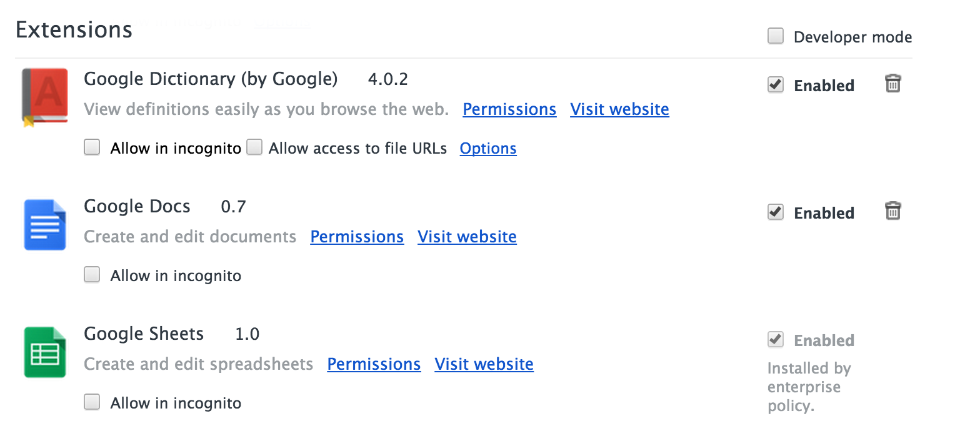Open Options for Google Dictionary

click(x=488, y=149)
